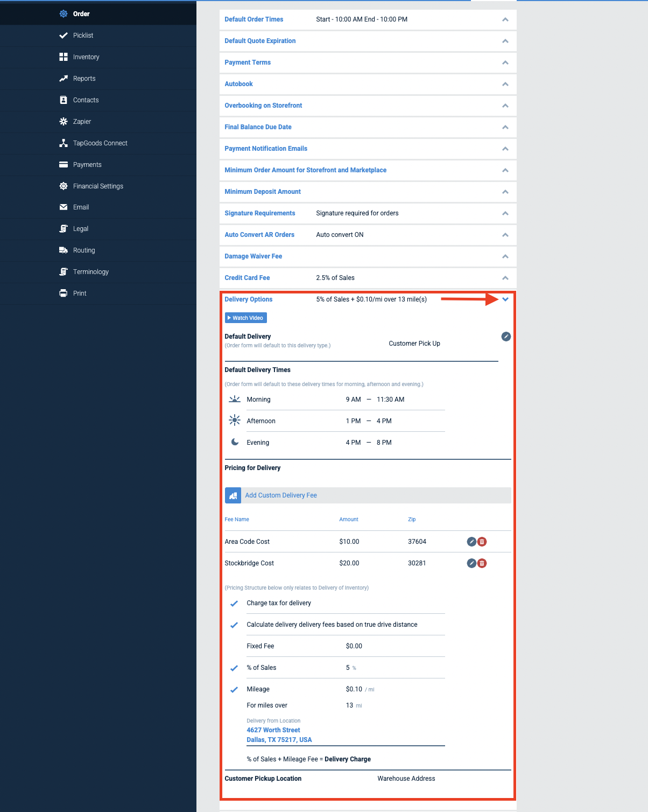Open Financial Settings from the sidebar
This screenshot has width=648, height=812.
(x=98, y=186)
